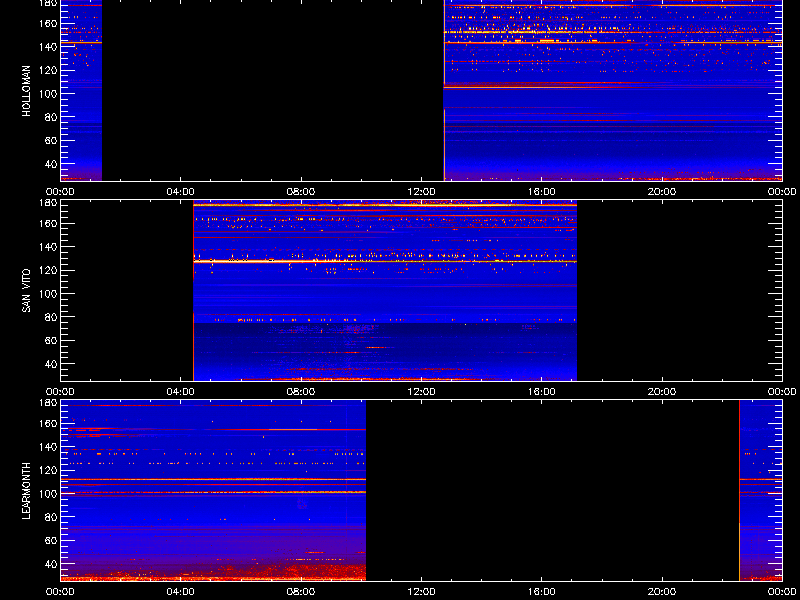Click 140 frequency label on Learmonth axis
This screenshot has width=800, height=600.
tap(47, 447)
